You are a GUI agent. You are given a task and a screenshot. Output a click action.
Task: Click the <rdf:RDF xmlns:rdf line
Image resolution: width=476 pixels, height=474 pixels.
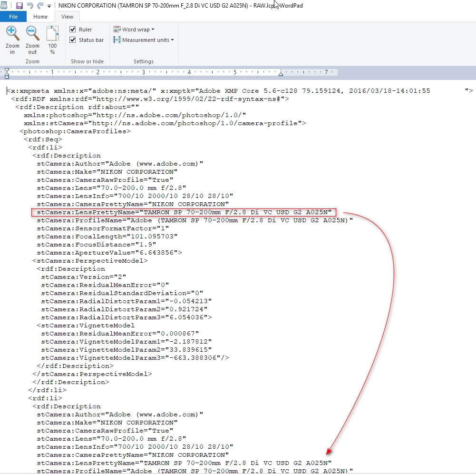150,99
